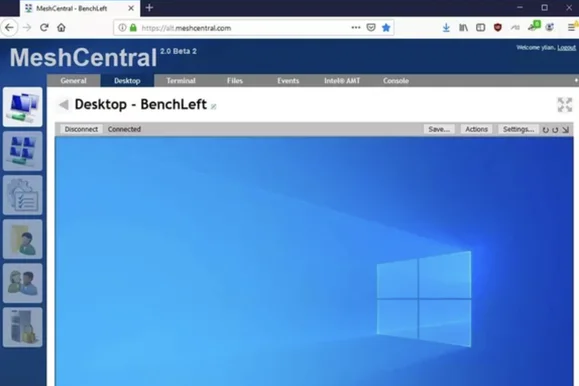
Task: Open a new browser tab
Action: click(x=149, y=8)
